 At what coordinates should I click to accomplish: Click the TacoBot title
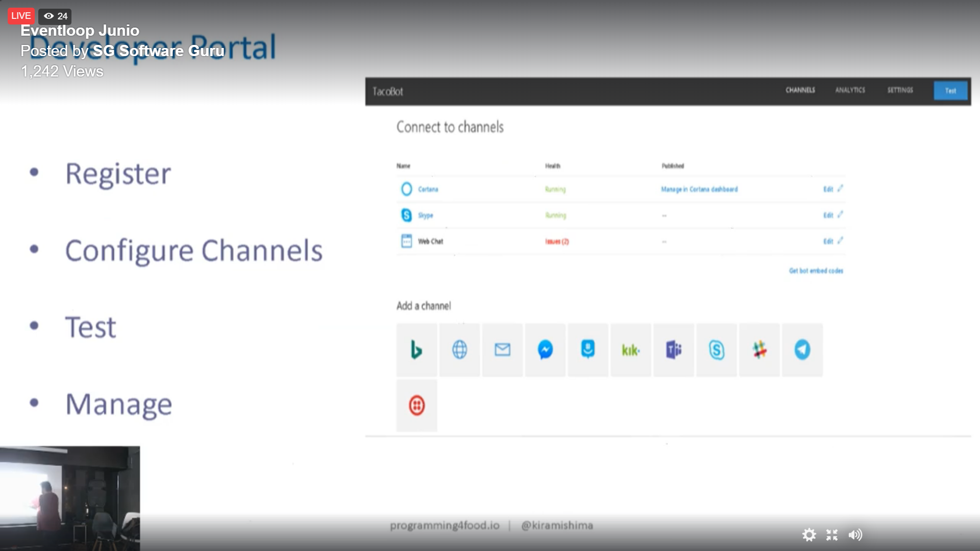(387, 91)
